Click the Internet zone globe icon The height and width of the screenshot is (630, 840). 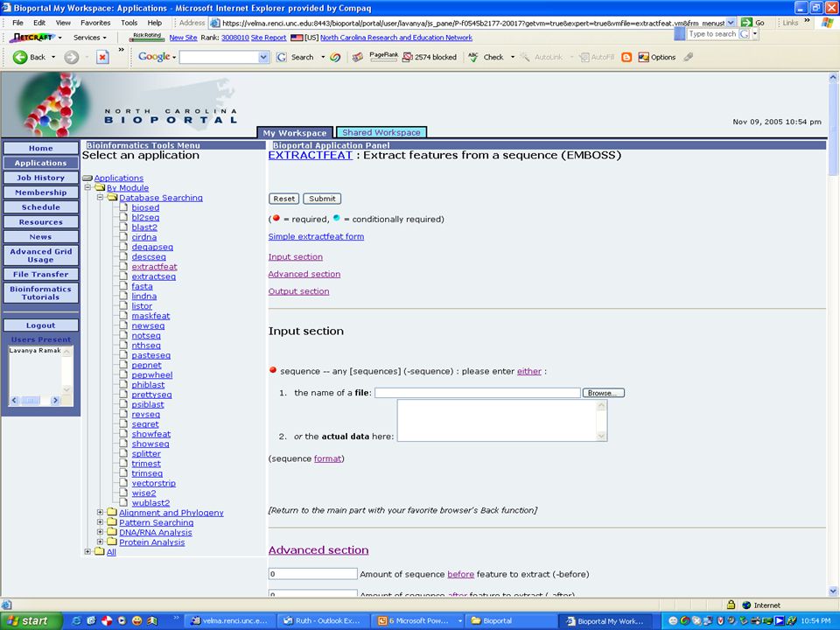(746, 605)
